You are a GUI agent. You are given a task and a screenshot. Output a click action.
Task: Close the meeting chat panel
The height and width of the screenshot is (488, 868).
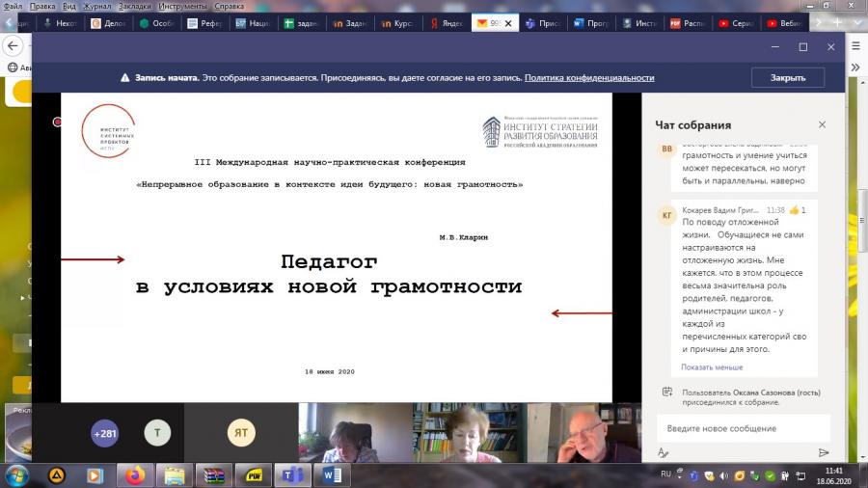822,124
